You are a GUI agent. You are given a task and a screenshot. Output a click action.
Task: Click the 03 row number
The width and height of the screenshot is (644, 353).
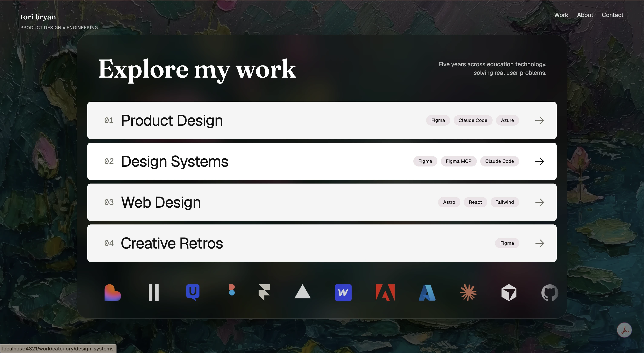[109, 202]
